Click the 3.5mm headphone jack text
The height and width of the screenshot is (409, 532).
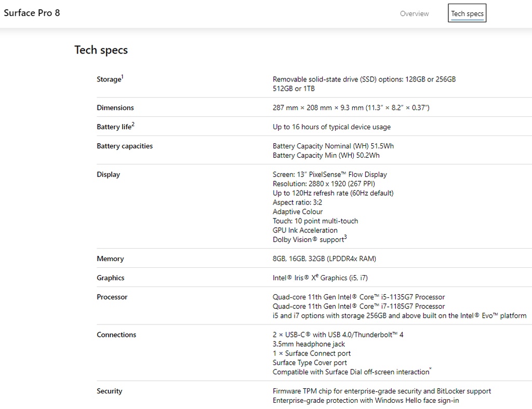pyautogui.click(x=309, y=344)
